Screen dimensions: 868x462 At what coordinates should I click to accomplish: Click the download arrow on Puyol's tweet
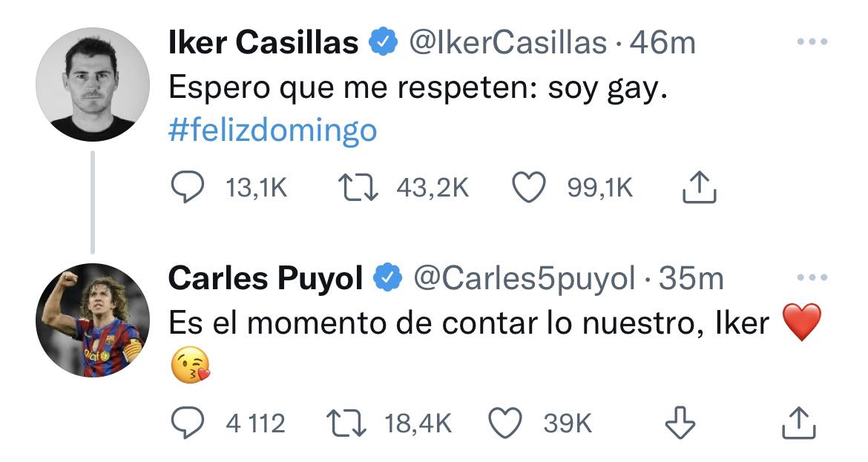[680, 423]
